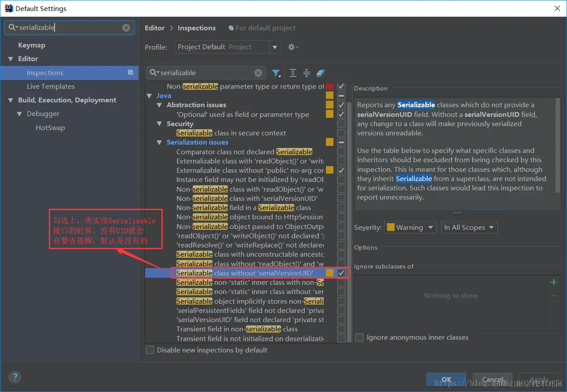The image size is (567, 392).
Task: Select Live Templates in sidebar
Action: (x=51, y=87)
